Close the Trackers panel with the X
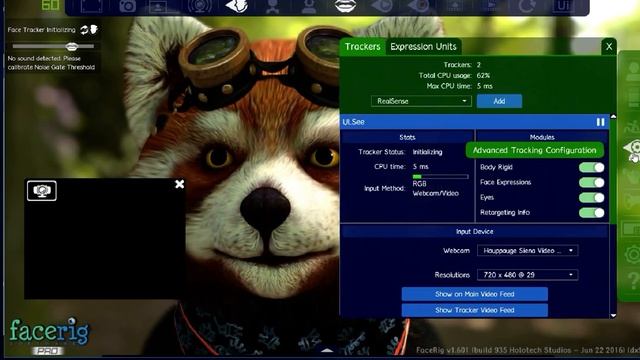Image resolution: width=640 pixels, height=360 pixels. tap(609, 47)
